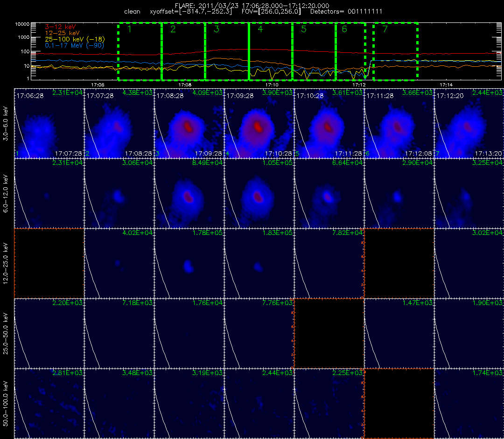Viewport: 504px width, 439px height.
Task: Click the peak value 3.19E+03
Action: (x=208, y=373)
